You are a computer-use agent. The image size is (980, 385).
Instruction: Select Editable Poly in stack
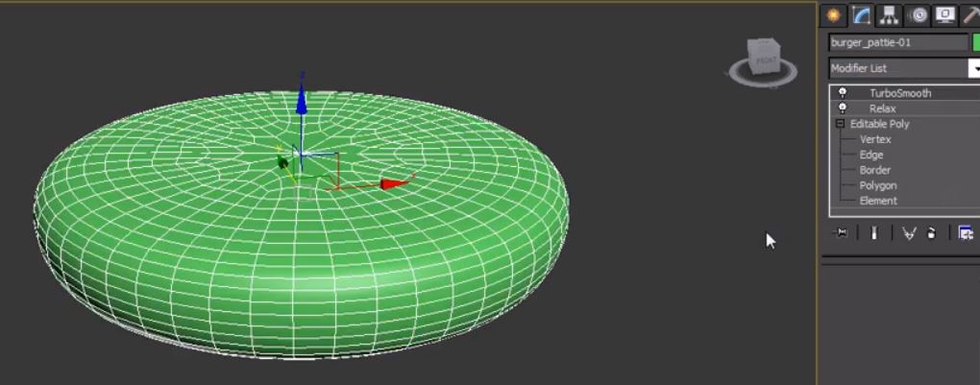pos(880,124)
